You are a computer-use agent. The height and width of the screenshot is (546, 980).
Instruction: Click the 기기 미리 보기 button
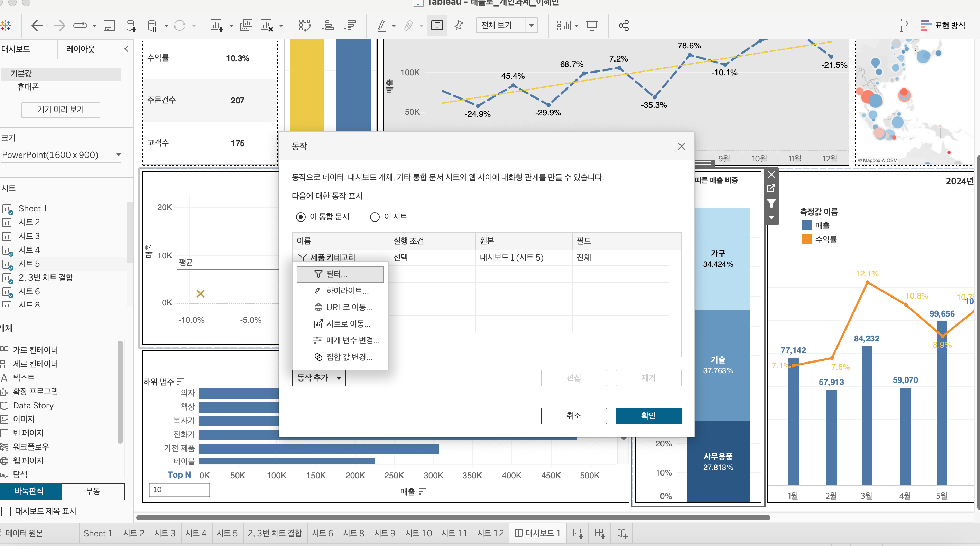pyautogui.click(x=61, y=110)
